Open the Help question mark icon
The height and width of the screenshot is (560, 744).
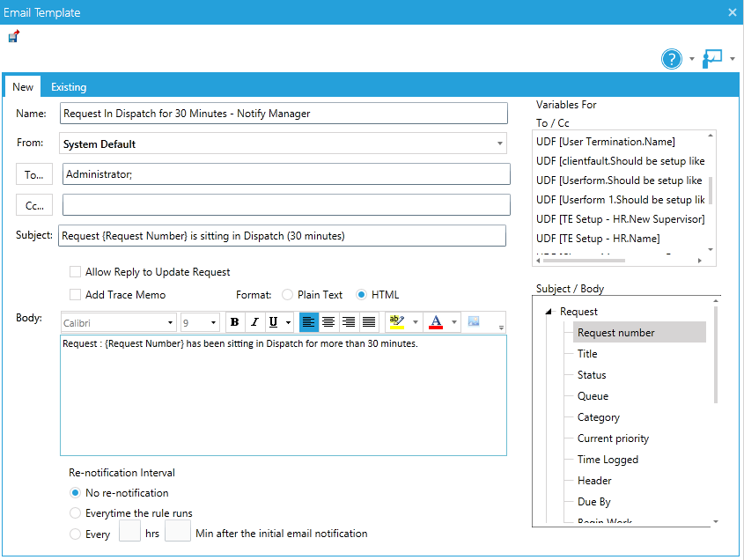coord(671,59)
